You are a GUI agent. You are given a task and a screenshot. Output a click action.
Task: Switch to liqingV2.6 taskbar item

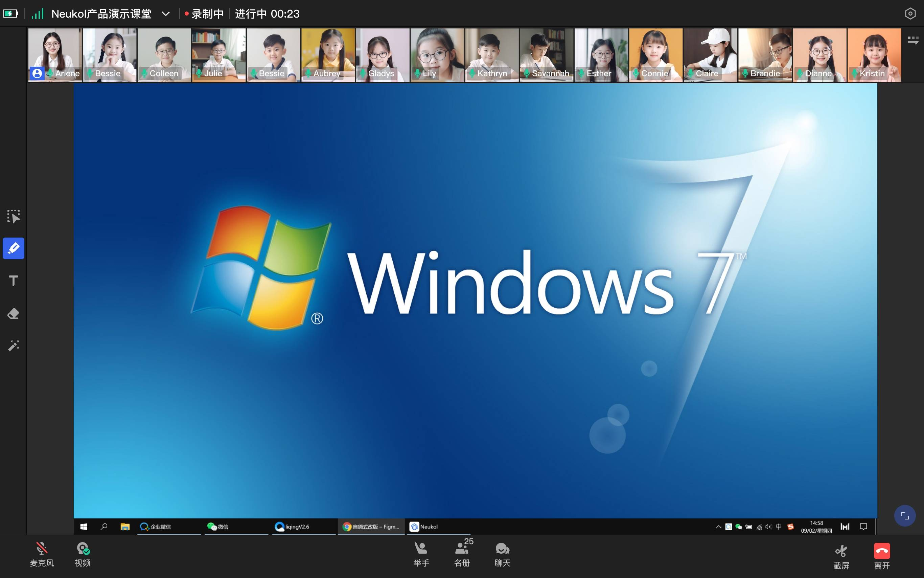pyautogui.click(x=304, y=527)
